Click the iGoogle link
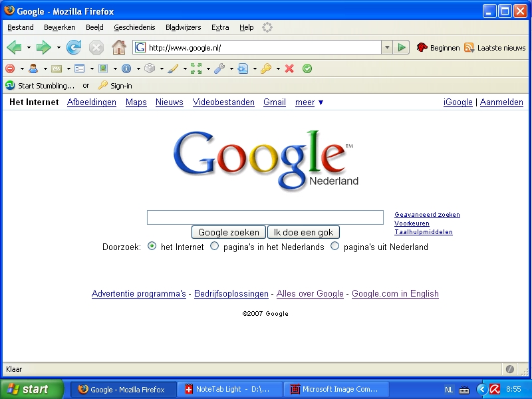 [x=458, y=102]
